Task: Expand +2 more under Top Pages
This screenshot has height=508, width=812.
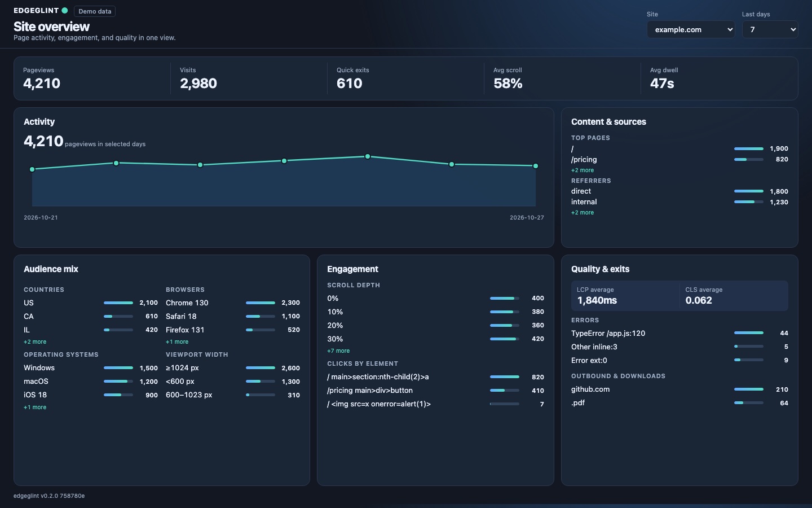Action: click(x=582, y=170)
